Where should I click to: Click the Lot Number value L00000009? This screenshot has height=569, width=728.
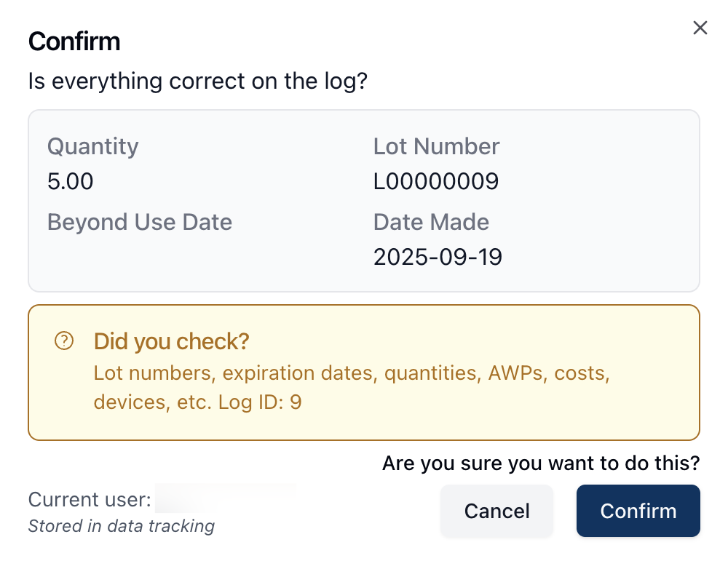(x=436, y=181)
